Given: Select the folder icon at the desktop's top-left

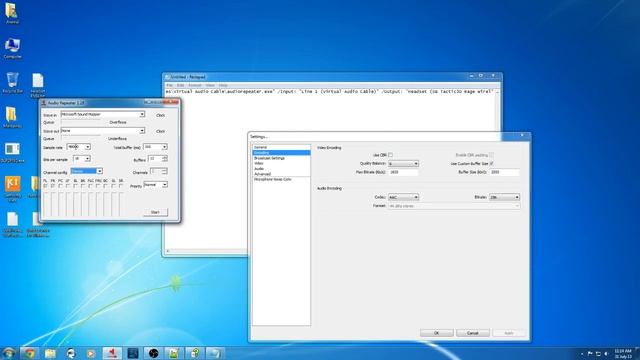Looking at the screenshot, I should tap(12, 13).
